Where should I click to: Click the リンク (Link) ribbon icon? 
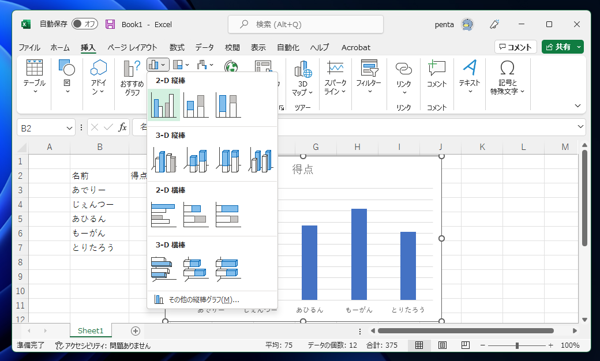403,69
